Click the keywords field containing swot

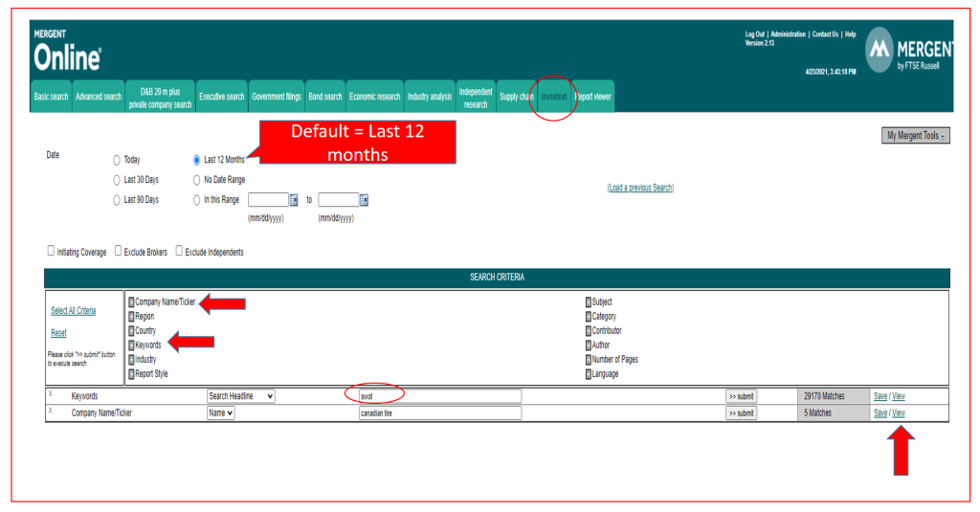click(440, 396)
